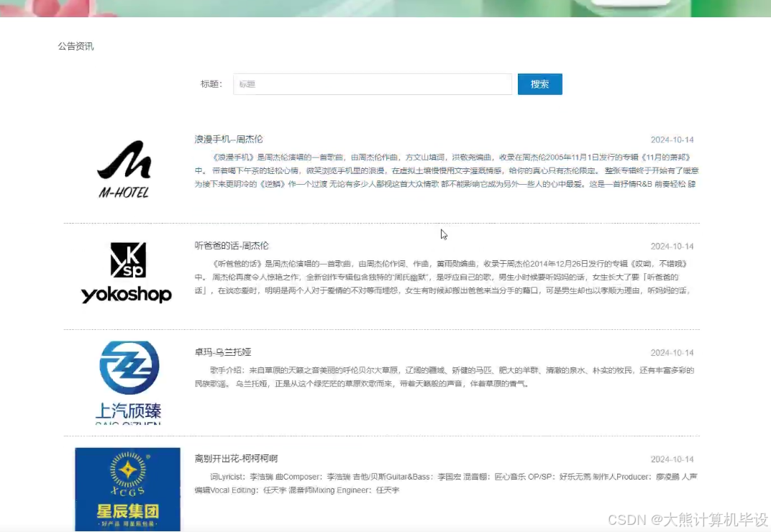Click the 公告资讯 section heading
Screen dimensions: 771x532
[76, 46]
